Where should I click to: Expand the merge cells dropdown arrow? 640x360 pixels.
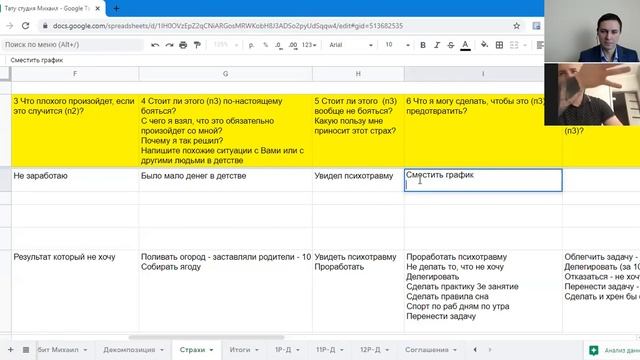pyautogui.click(x=525, y=45)
